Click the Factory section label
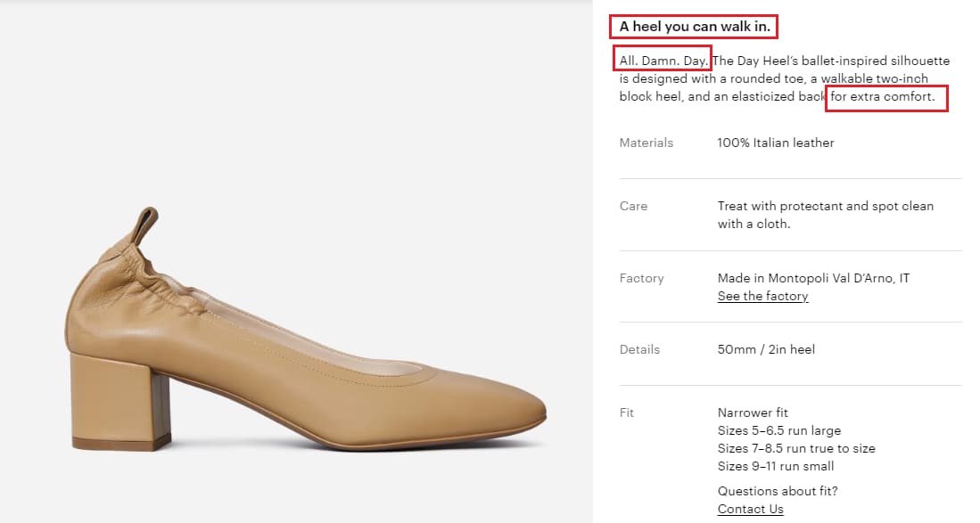 tap(641, 278)
